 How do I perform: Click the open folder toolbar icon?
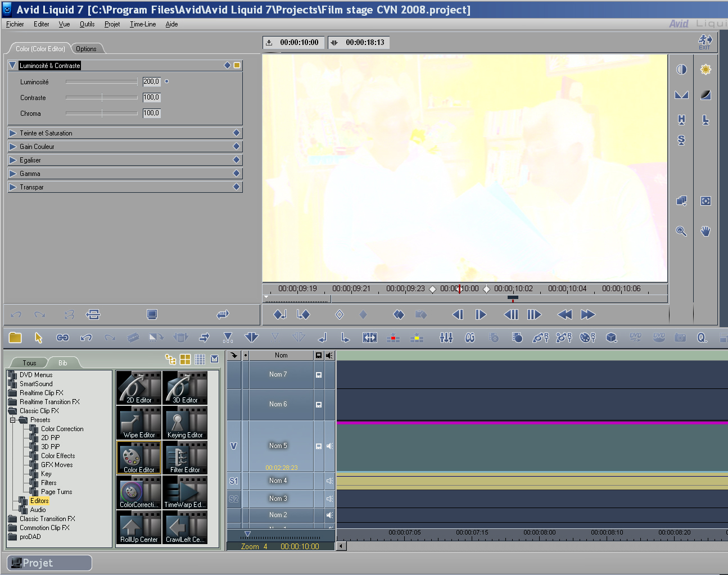15,337
